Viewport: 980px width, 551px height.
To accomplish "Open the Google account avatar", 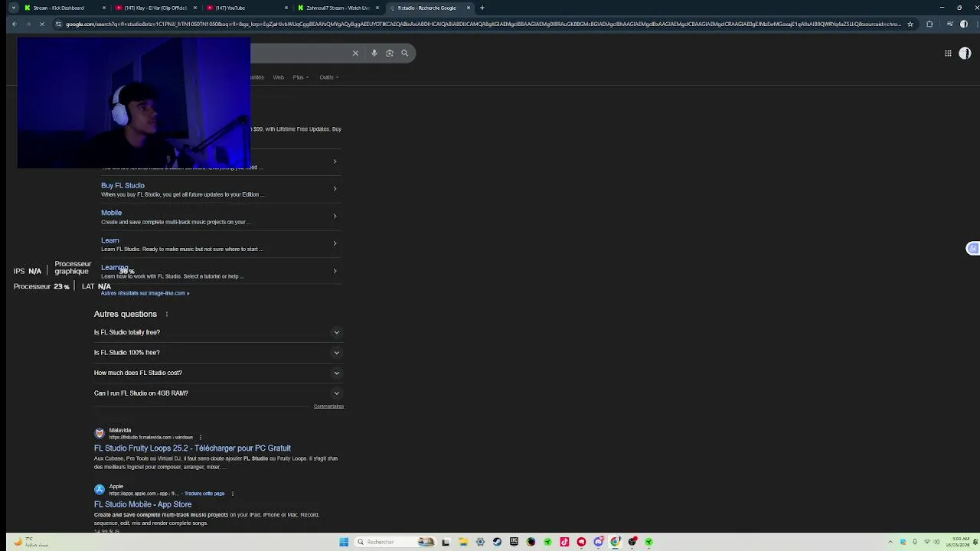I will click(965, 53).
